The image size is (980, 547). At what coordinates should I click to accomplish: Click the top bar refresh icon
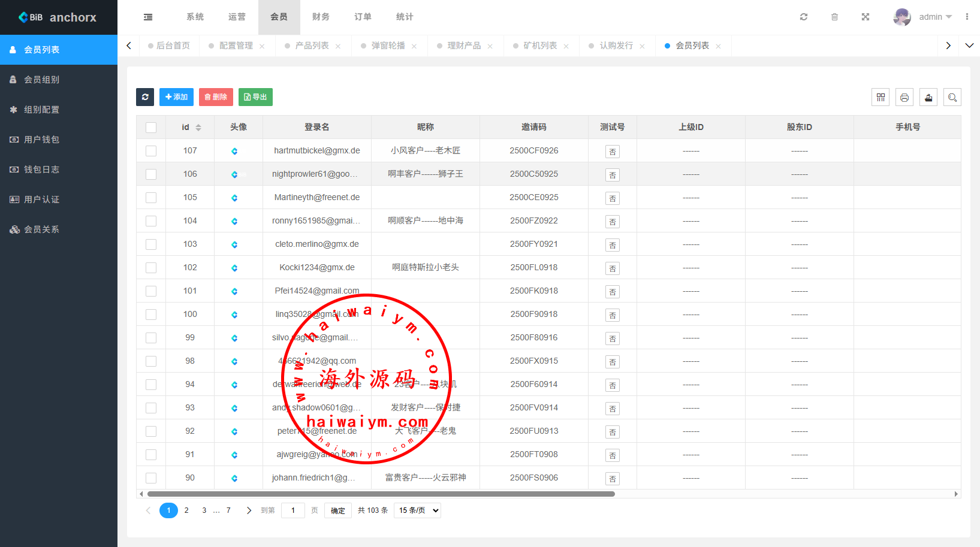[804, 17]
